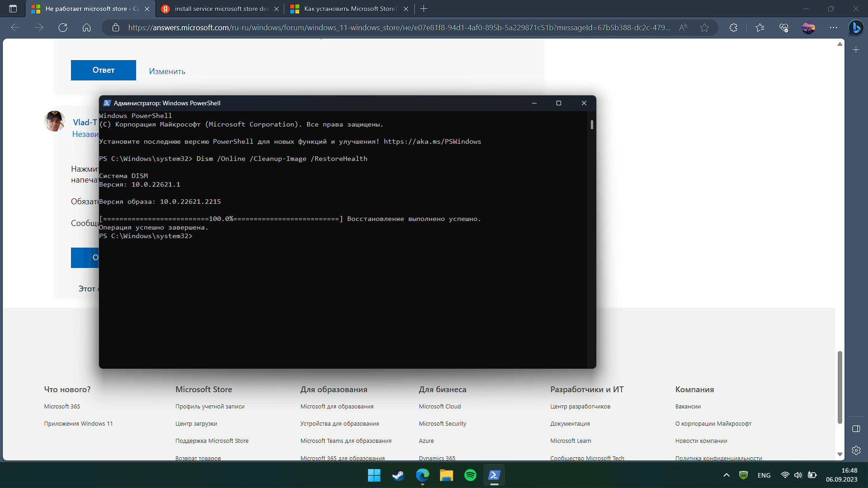868x488 pixels.
Task: Switch to 'install service microsoft store' tab
Action: click(x=221, y=9)
